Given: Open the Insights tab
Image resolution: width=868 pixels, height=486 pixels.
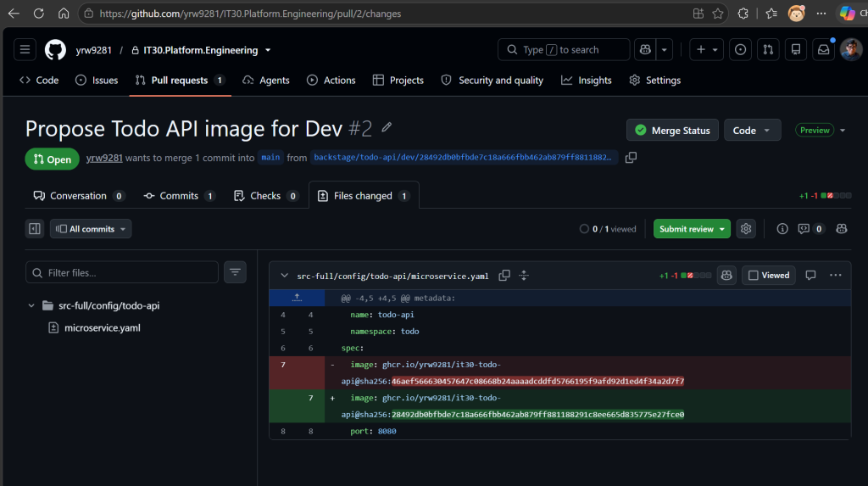Looking at the screenshot, I should (x=587, y=81).
